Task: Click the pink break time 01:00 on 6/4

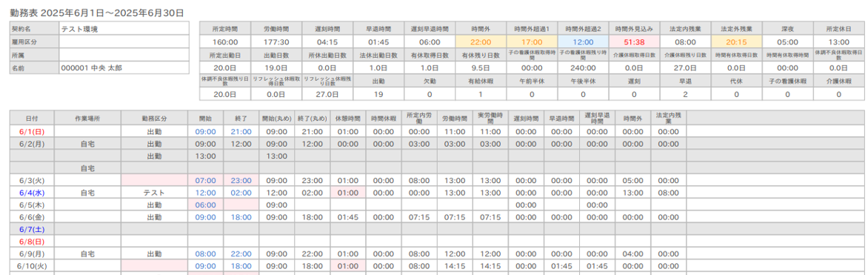Action: 348,193
